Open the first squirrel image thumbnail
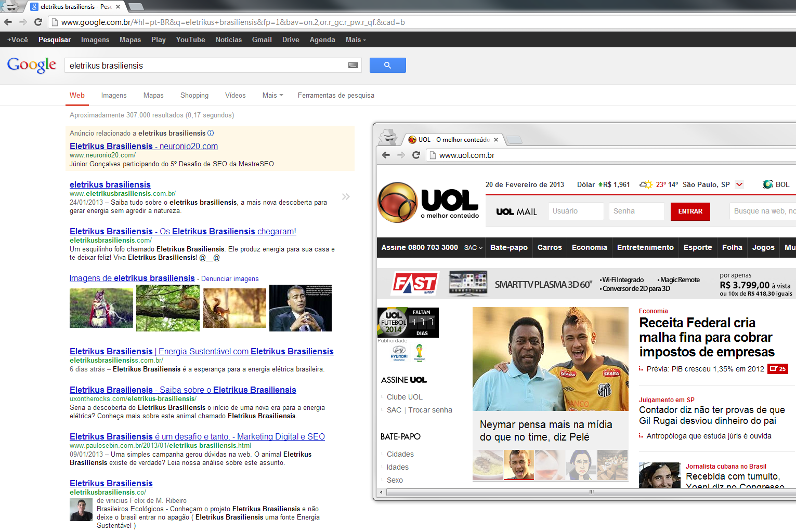Screen dimensions: 796x532 click(x=101, y=308)
